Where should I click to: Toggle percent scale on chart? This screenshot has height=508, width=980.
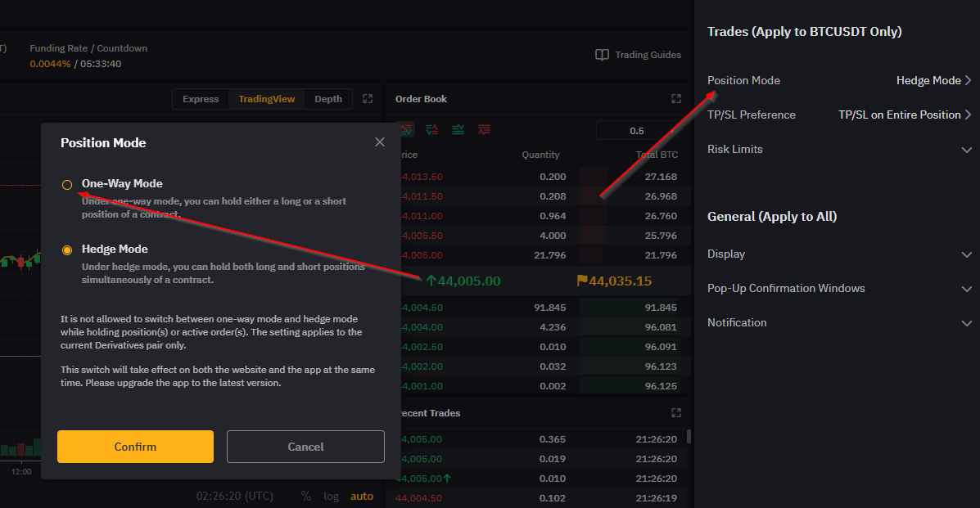(305, 496)
